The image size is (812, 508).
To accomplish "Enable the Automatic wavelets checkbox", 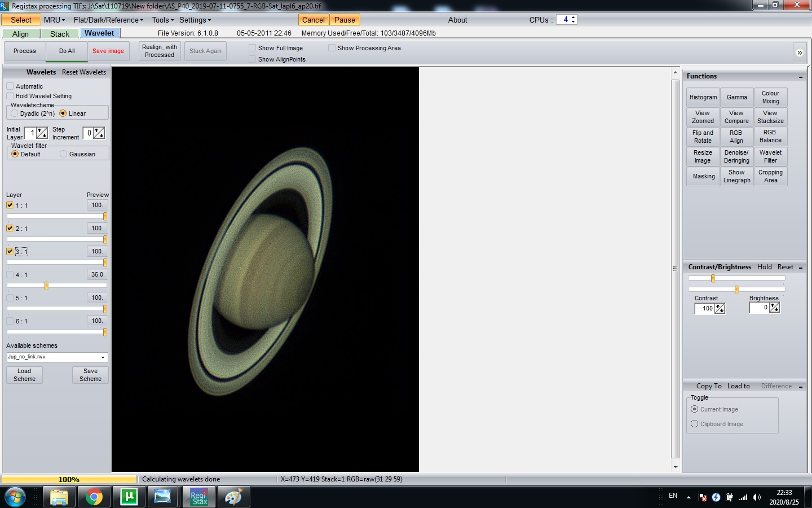I will tap(10, 86).
